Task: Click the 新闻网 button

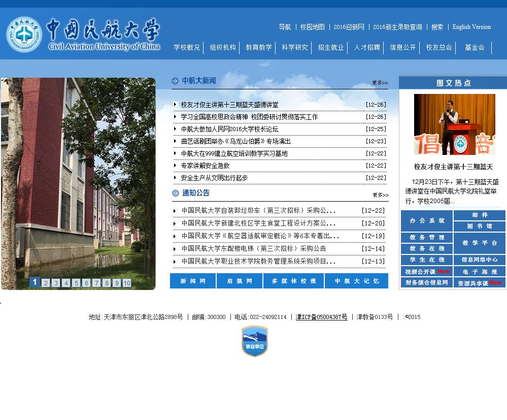Action: pos(193,281)
